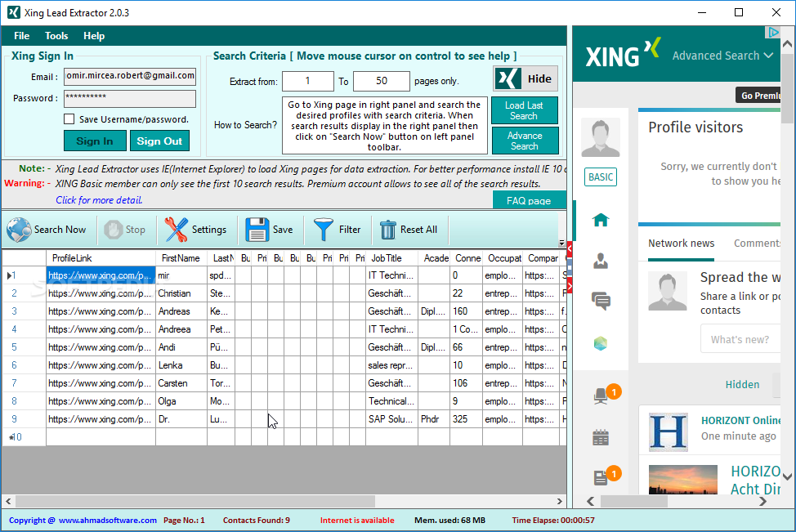Click the Go Premium button
The width and height of the screenshot is (796, 532).
click(x=758, y=95)
